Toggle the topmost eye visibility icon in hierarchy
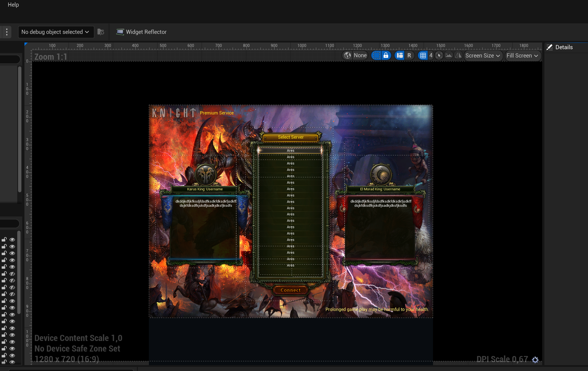Image resolution: width=588 pixels, height=371 pixels. (12, 240)
